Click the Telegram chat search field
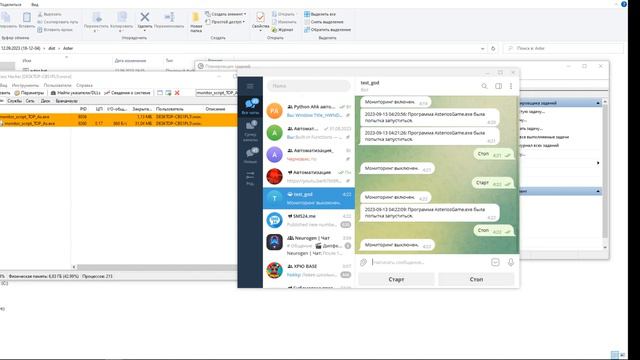 coord(309,86)
